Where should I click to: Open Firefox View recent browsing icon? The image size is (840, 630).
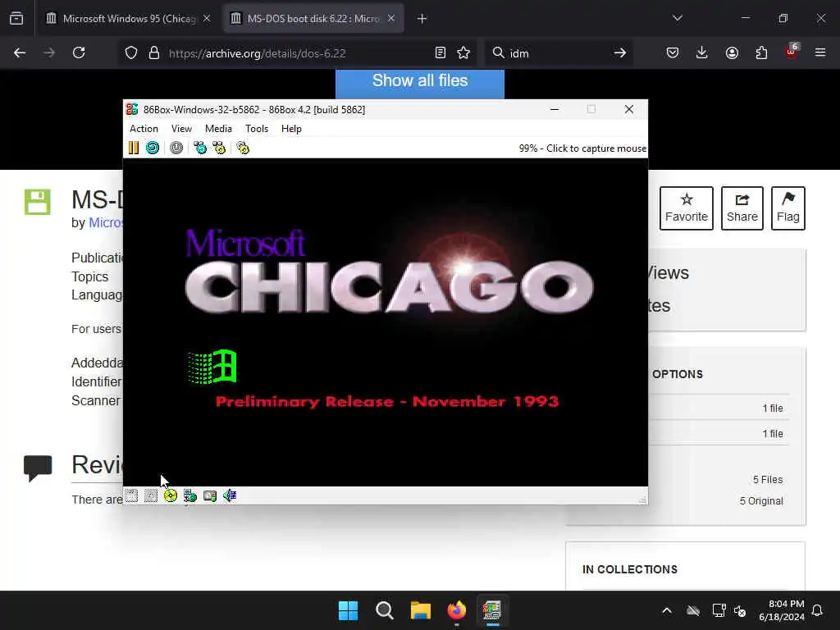(x=16, y=19)
